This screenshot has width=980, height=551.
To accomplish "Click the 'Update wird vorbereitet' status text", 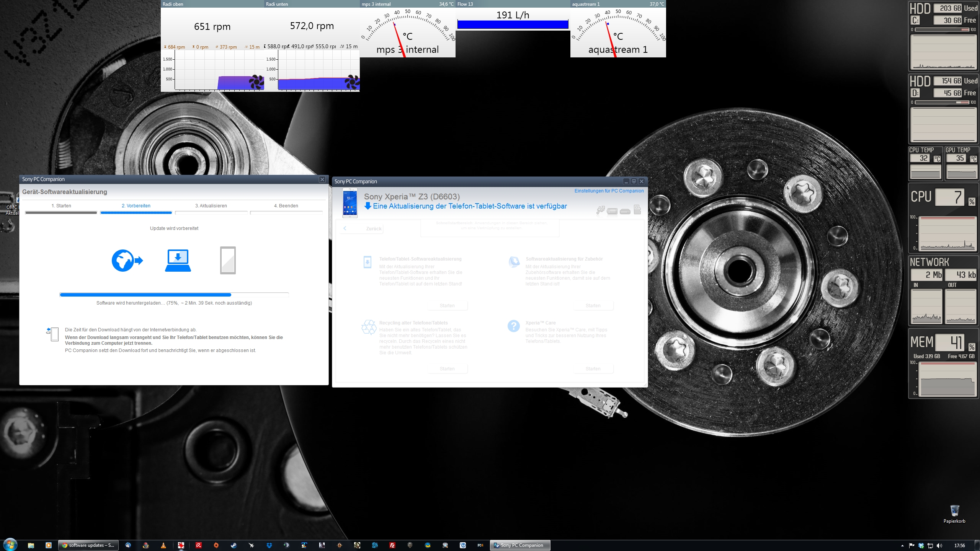I will point(174,228).
